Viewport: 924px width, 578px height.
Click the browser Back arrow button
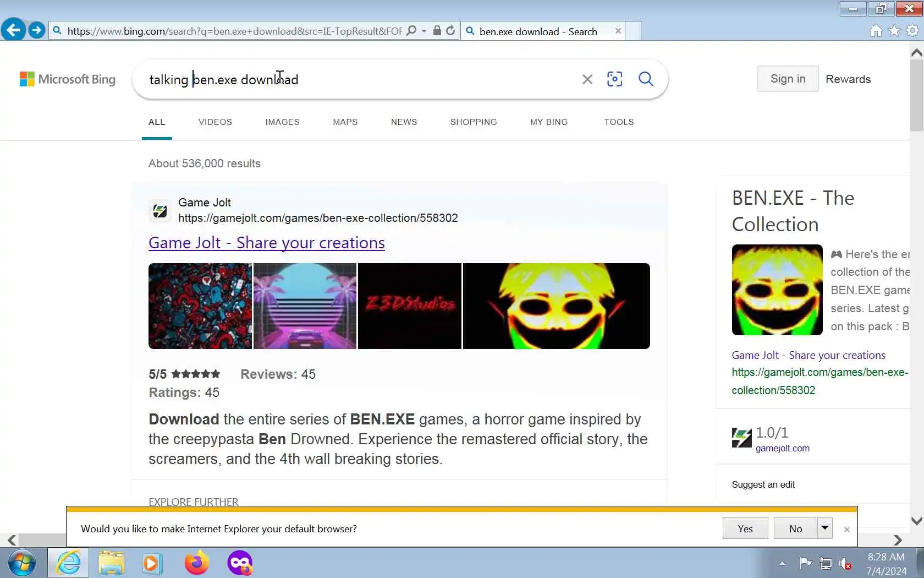click(x=13, y=30)
